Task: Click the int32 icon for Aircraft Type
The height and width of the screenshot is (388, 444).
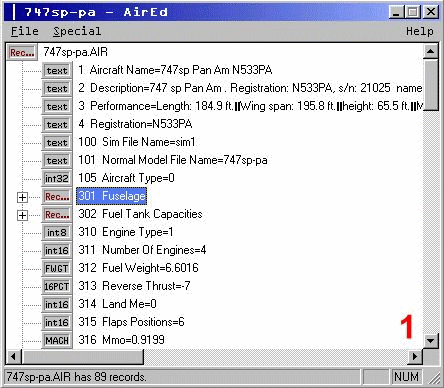Action: click(57, 179)
